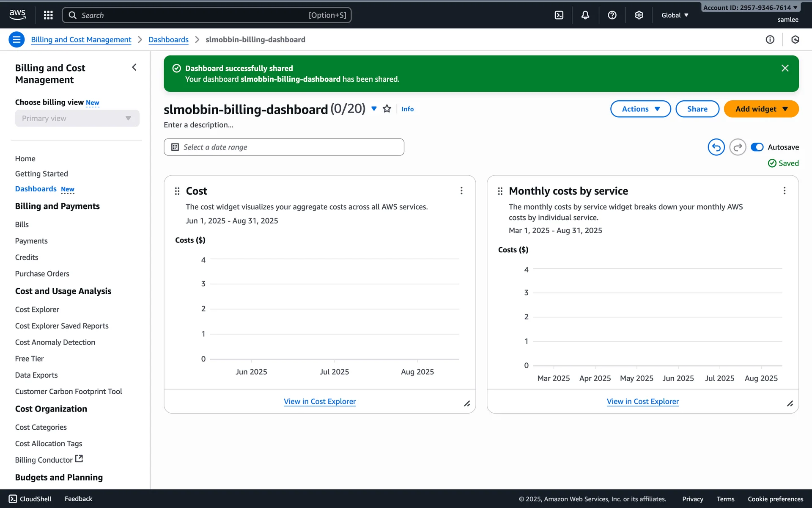Open Cost Explorer in sidebar
The width and height of the screenshot is (812, 508).
click(37, 309)
